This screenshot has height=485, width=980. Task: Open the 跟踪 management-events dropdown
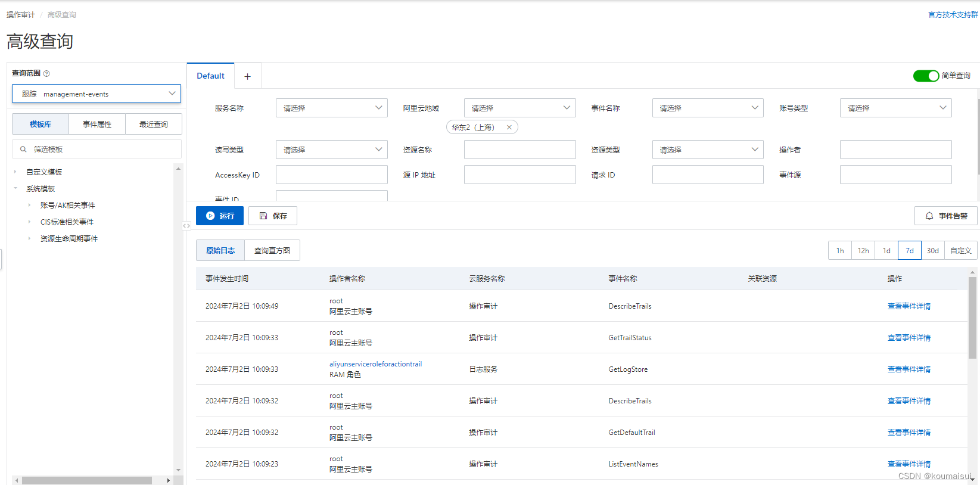pos(97,94)
